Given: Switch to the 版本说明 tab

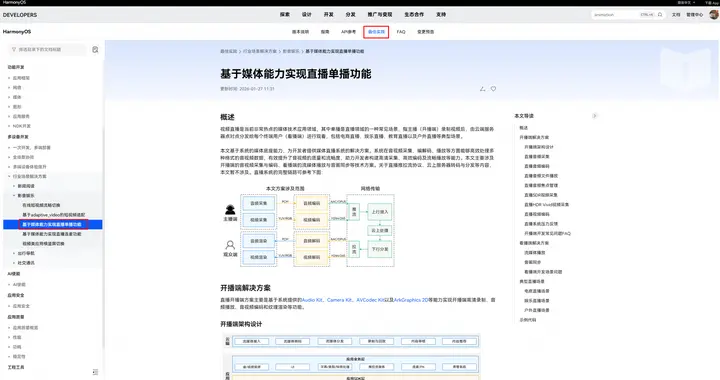Looking at the screenshot, I should pyautogui.click(x=300, y=32).
